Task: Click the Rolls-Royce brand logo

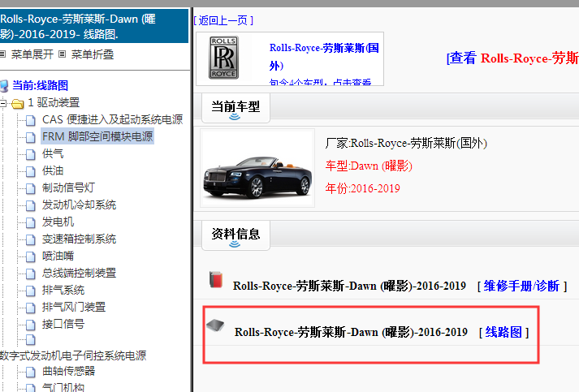Action: pos(224,58)
